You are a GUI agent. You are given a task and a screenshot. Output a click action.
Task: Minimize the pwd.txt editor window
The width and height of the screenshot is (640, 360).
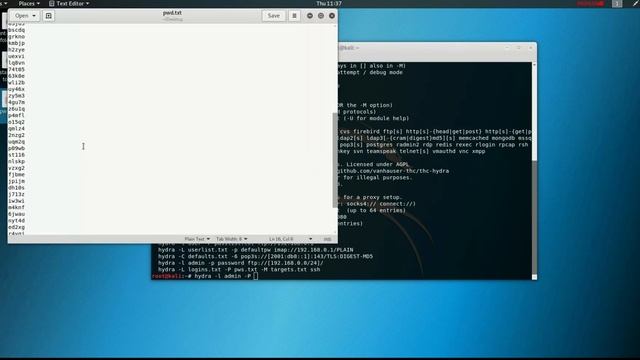click(310, 16)
